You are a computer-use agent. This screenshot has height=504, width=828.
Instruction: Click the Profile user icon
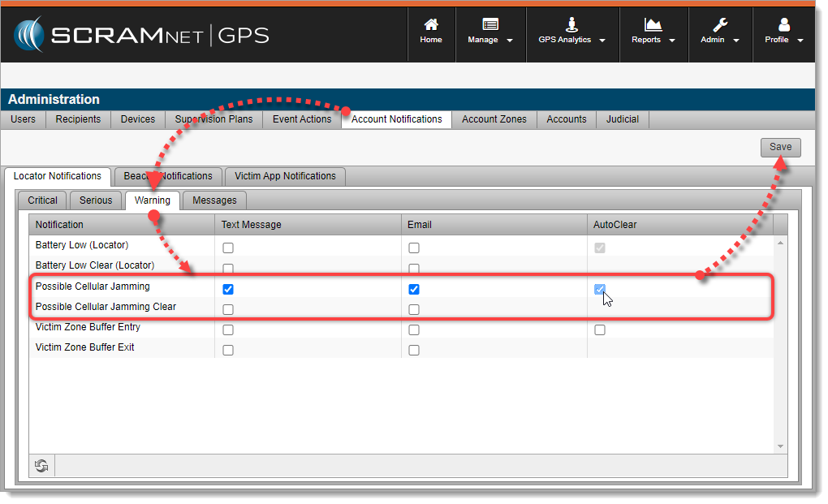pyautogui.click(x=783, y=24)
